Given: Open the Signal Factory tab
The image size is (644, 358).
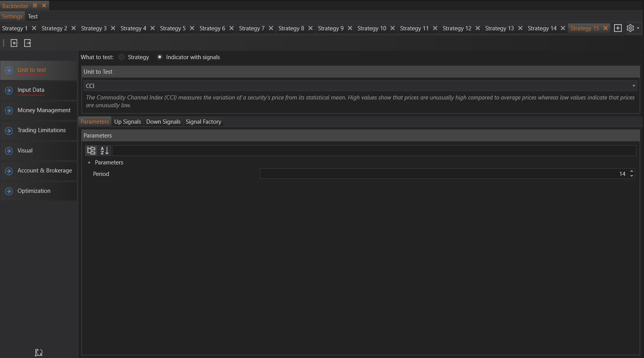Looking at the screenshot, I should 203,122.
